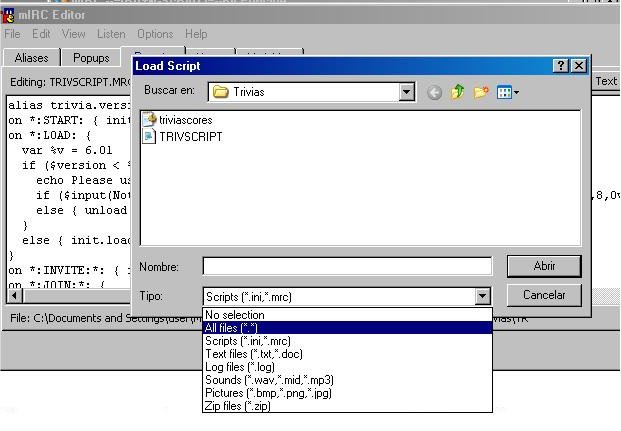Choose 'Scripts (*.ini,*.mrc)' in list
Image resolution: width=621 pixels, height=431 pixels.
pyautogui.click(x=347, y=341)
